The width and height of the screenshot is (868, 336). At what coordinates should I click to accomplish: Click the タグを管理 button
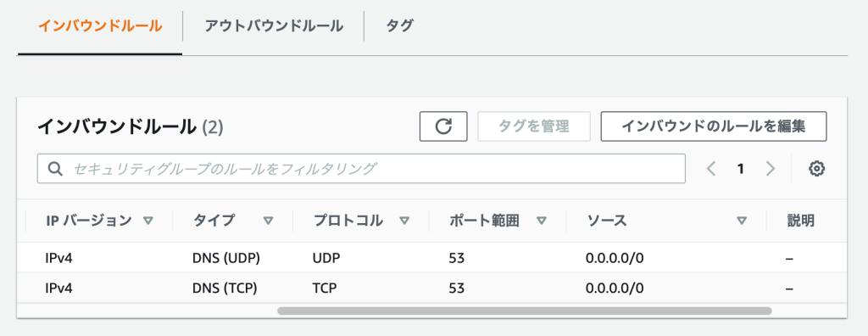tap(534, 126)
